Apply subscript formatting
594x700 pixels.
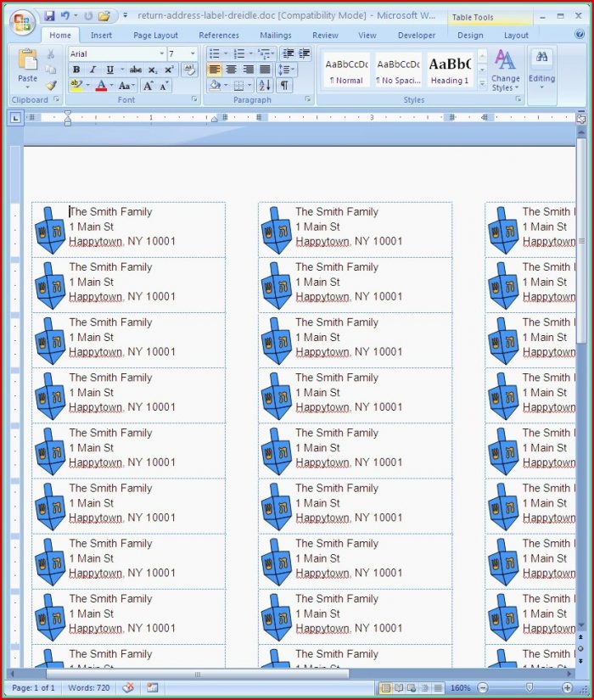tap(153, 70)
